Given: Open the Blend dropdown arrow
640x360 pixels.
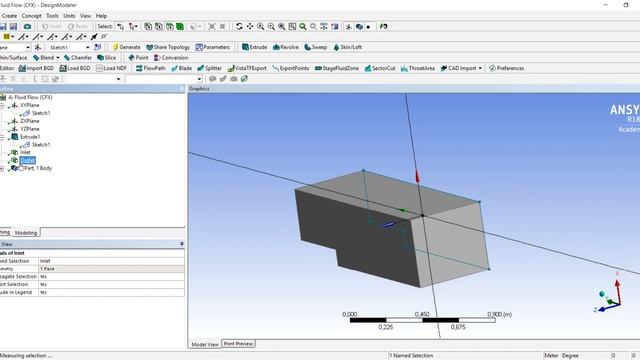Looking at the screenshot, I should point(58,58).
